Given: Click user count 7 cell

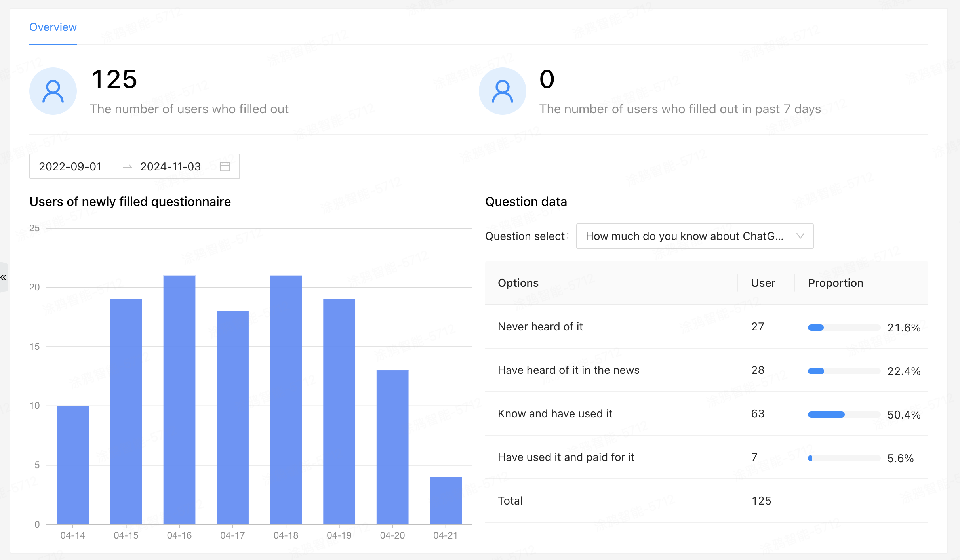Looking at the screenshot, I should [x=754, y=457].
